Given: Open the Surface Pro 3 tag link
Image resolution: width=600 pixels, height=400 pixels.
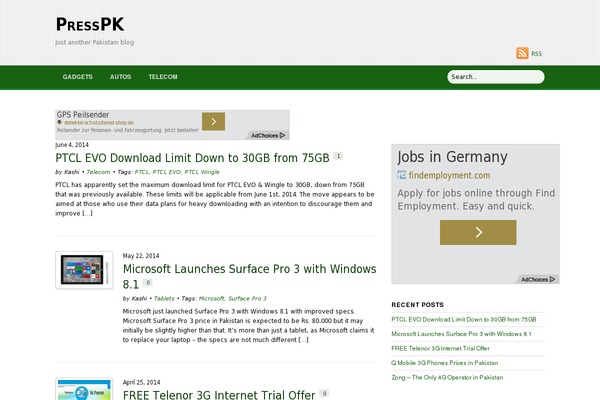Looking at the screenshot, I should [247, 298].
